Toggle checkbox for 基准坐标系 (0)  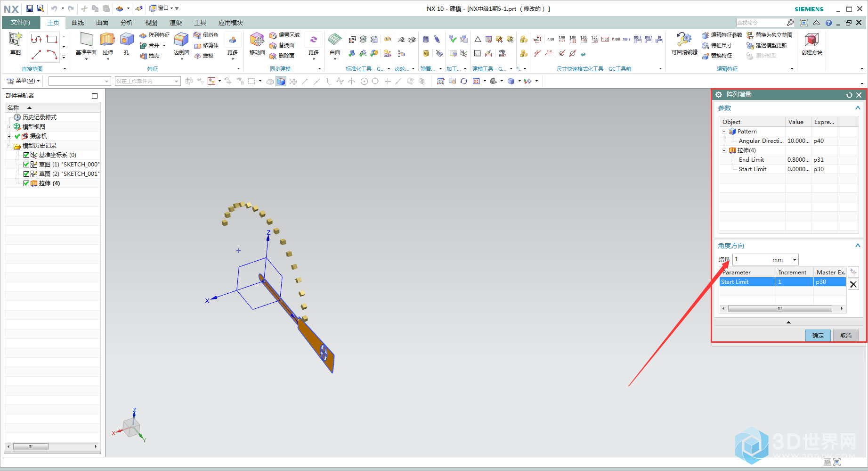pyautogui.click(x=26, y=155)
